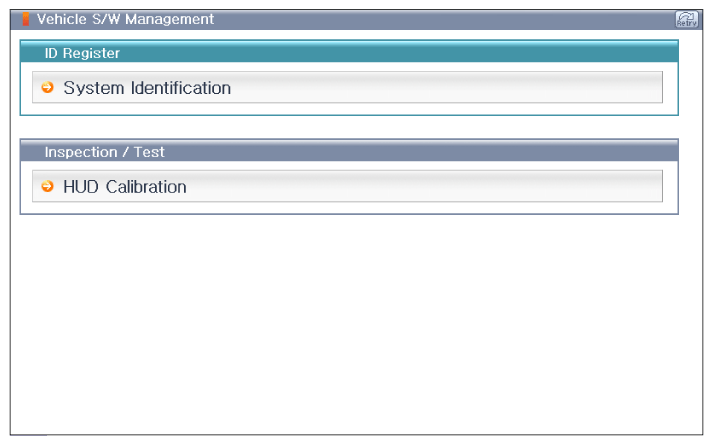
Task: Click the word Inspection in the section header
Action: [x=80, y=152]
